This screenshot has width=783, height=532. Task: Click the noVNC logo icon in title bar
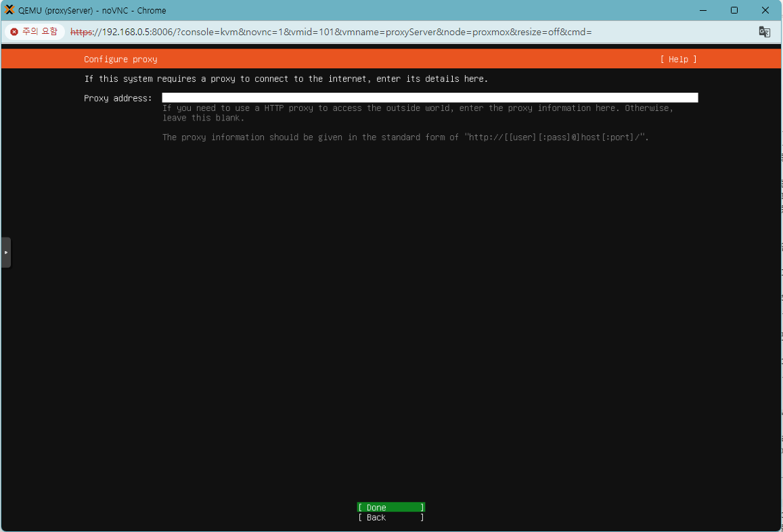pos(9,9)
